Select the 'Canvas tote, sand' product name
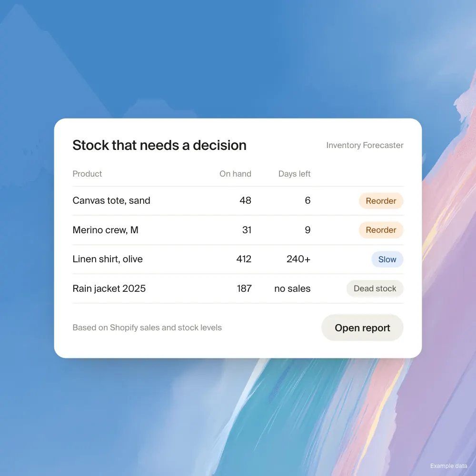This screenshot has height=476, width=476. (111, 200)
